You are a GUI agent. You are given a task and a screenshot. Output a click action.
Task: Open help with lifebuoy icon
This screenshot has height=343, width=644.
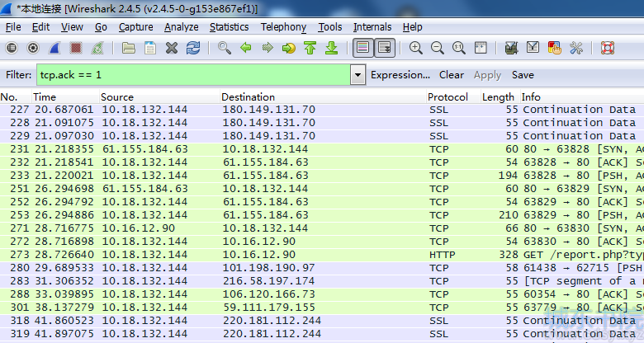pos(608,48)
